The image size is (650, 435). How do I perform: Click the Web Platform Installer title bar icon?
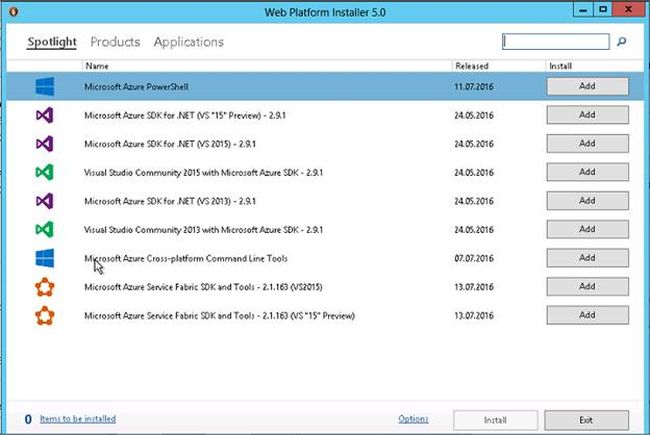click(x=13, y=12)
